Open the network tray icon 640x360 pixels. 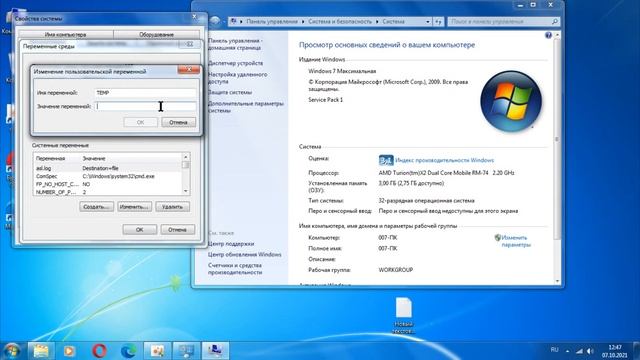[x=579, y=351]
